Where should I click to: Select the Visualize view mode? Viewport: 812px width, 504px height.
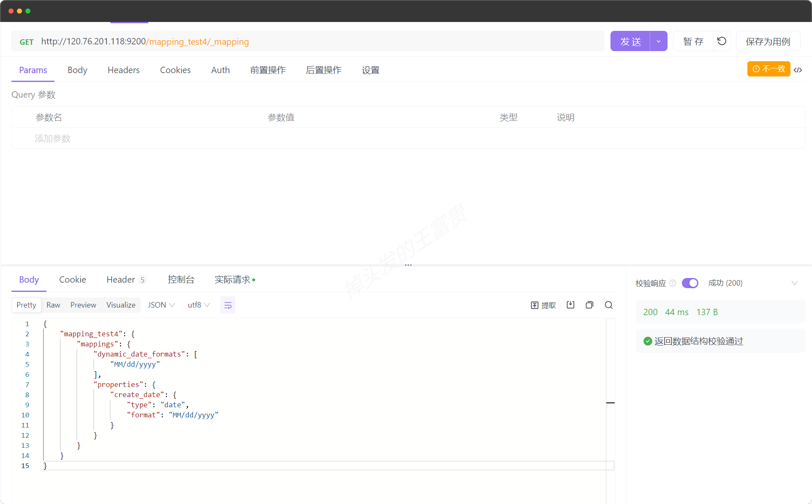click(121, 305)
